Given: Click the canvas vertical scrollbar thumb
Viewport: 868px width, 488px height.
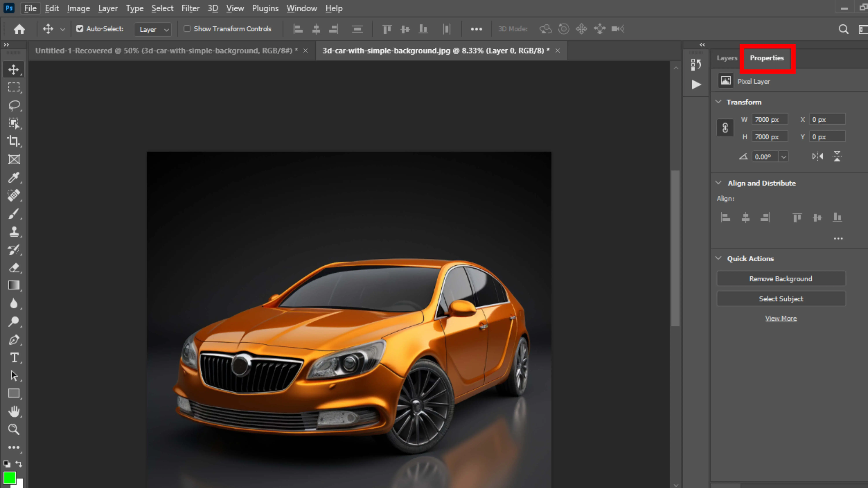Looking at the screenshot, I should pyautogui.click(x=675, y=248).
